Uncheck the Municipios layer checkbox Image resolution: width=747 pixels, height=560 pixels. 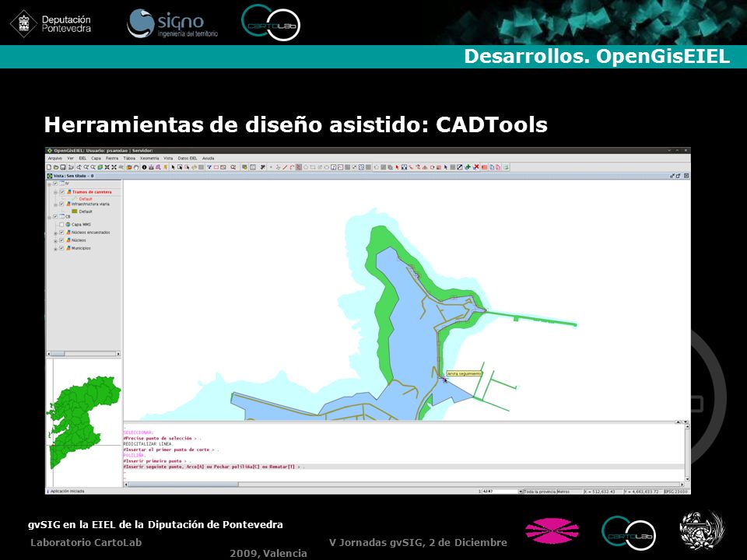pos(61,248)
